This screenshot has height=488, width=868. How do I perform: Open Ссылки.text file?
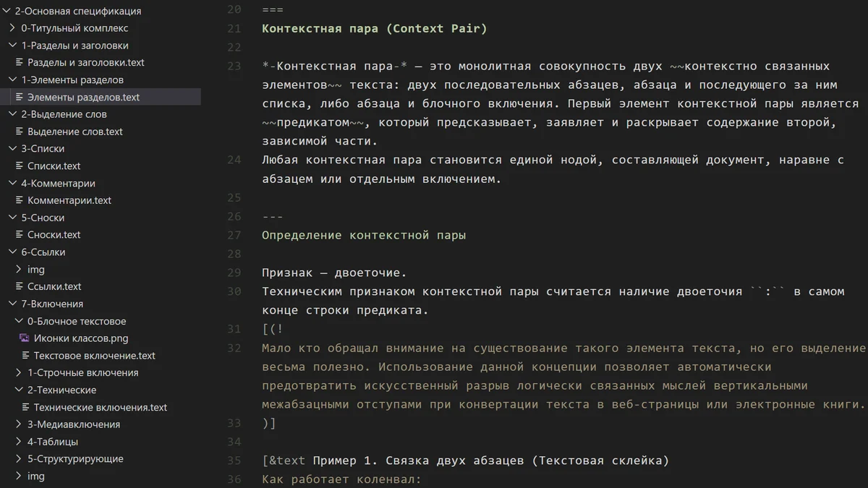tap(54, 287)
